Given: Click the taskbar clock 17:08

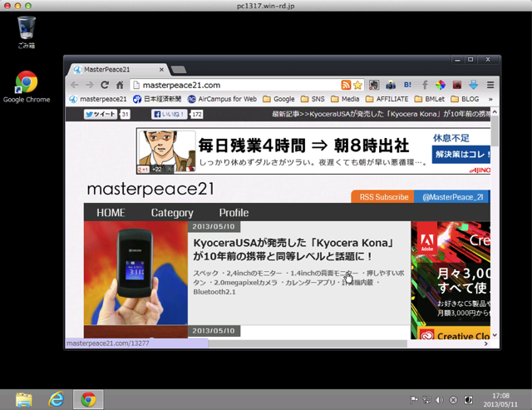Looking at the screenshot, I should click(500, 396).
